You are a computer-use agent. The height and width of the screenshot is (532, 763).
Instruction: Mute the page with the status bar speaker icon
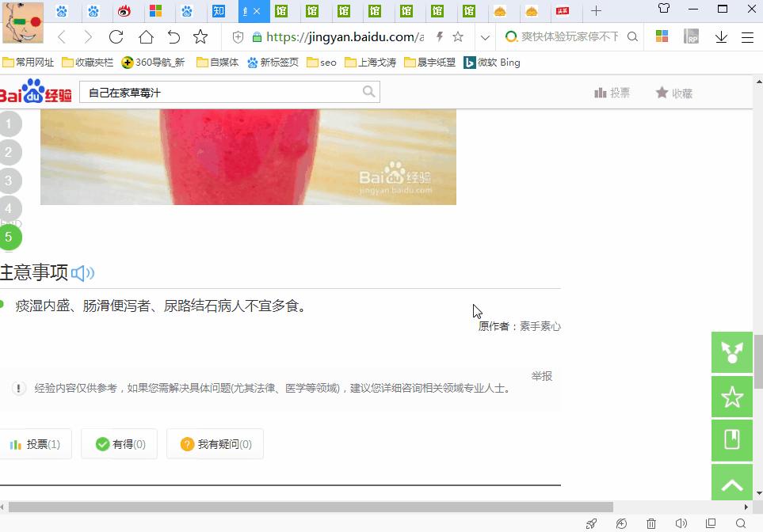coord(681,523)
